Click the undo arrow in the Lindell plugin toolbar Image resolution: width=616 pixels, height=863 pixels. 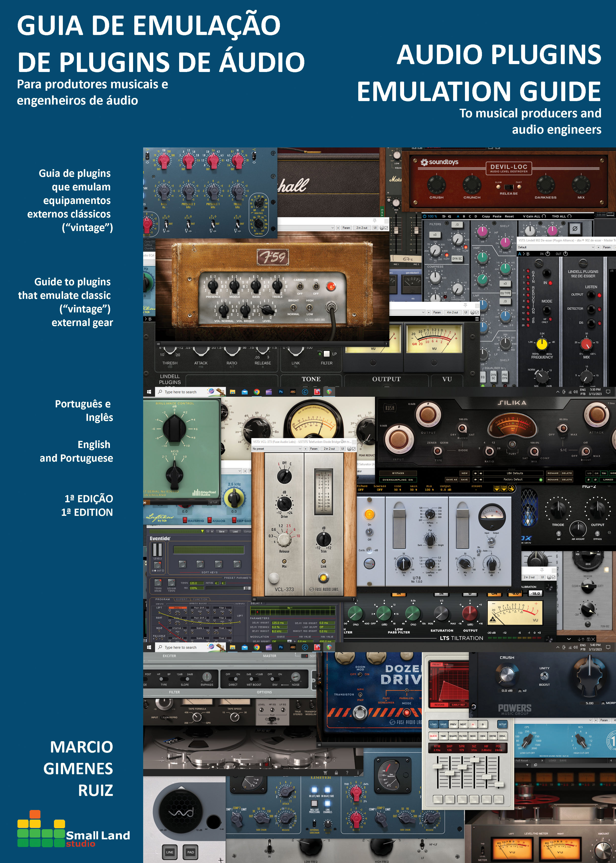click(x=444, y=216)
